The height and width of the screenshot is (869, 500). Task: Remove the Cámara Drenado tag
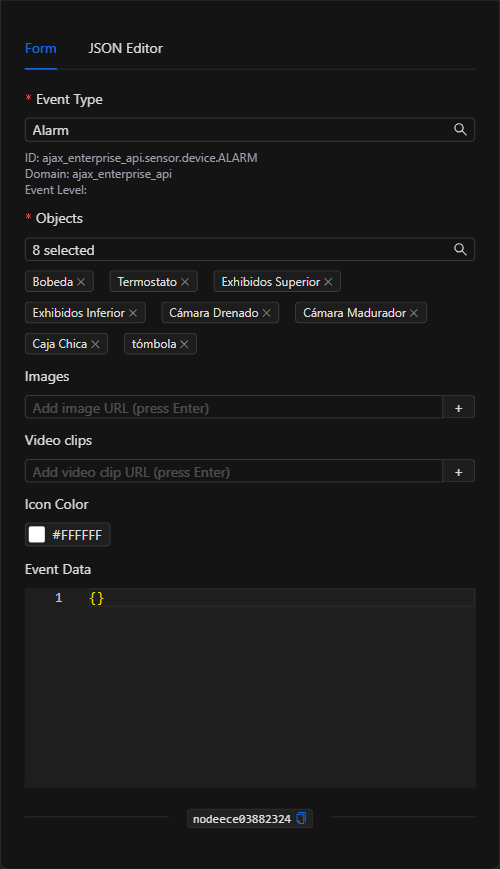click(x=267, y=313)
